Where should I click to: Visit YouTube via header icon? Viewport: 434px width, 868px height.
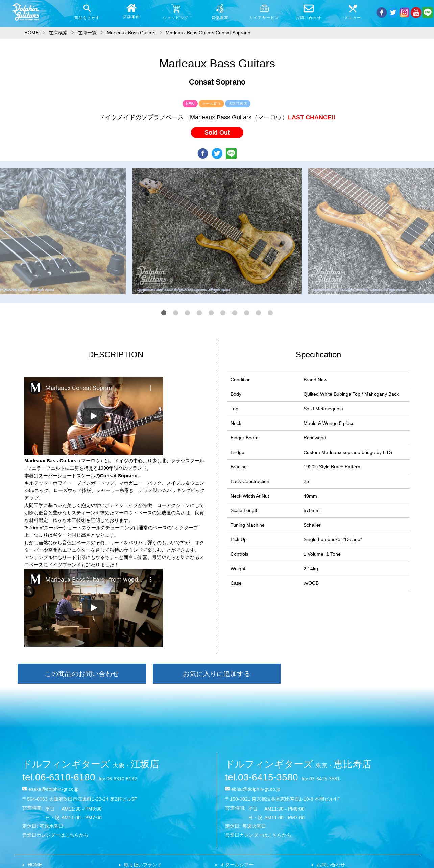coord(416,13)
